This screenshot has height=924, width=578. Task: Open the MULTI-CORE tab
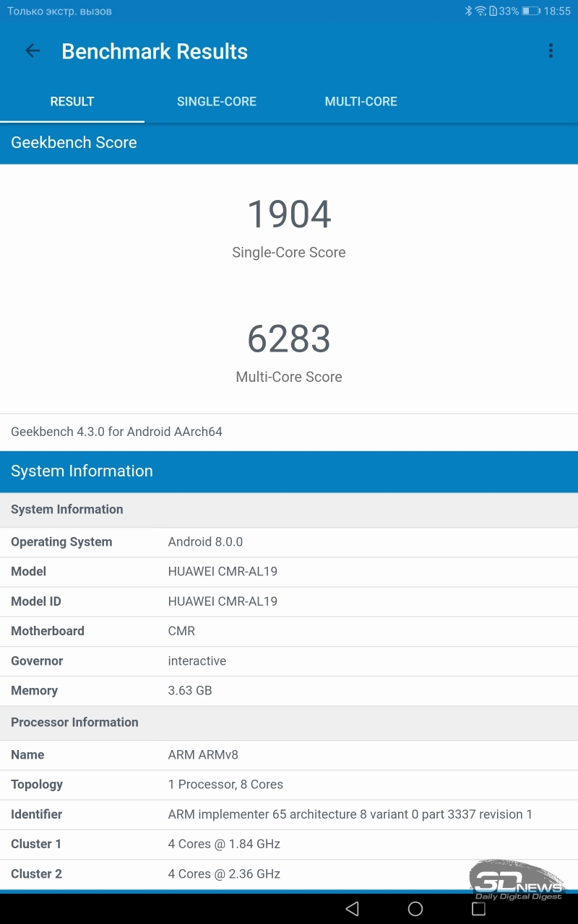tap(361, 102)
